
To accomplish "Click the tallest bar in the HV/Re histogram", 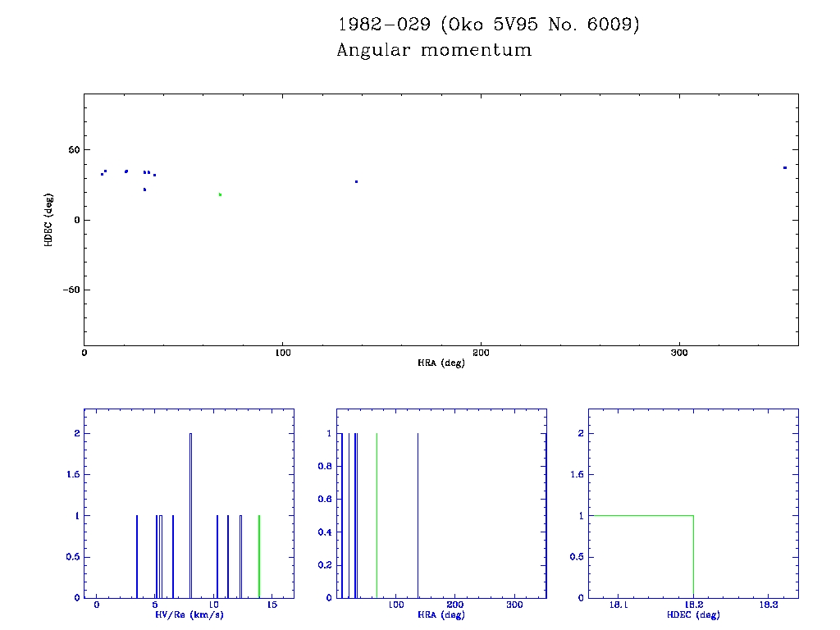I will (x=190, y=515).
